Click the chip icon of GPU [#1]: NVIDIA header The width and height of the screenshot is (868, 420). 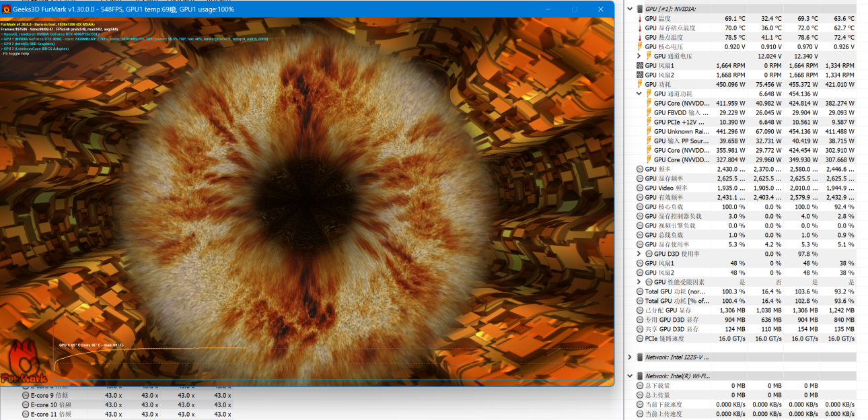(640, 9)
